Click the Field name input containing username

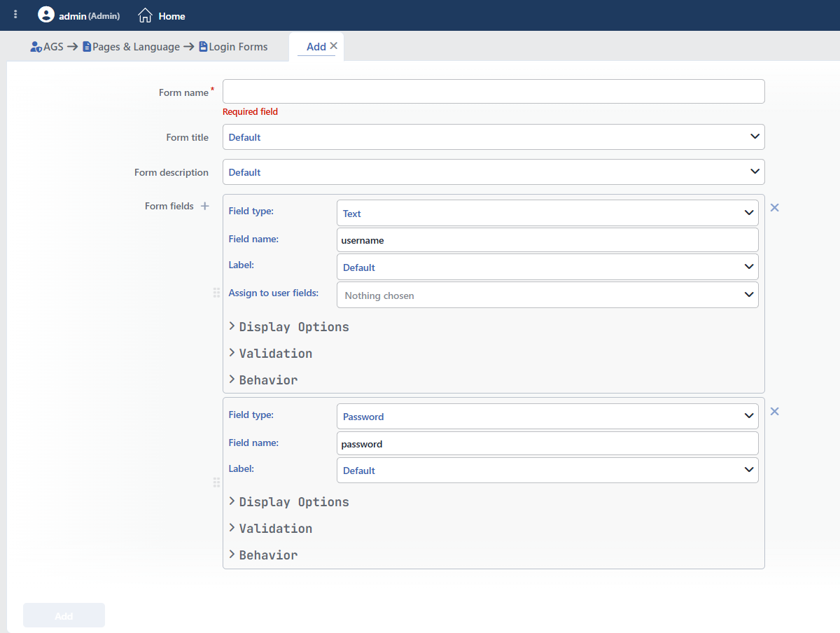[547, 239]
